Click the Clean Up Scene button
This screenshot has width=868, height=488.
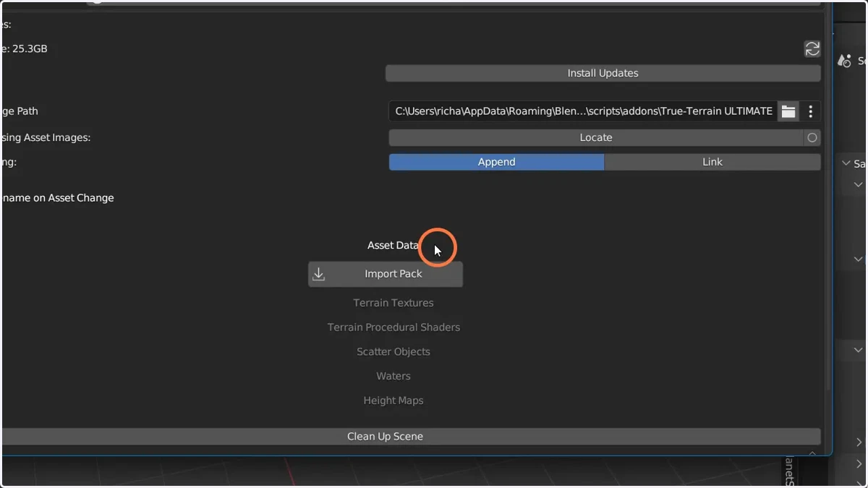(410, 437)
